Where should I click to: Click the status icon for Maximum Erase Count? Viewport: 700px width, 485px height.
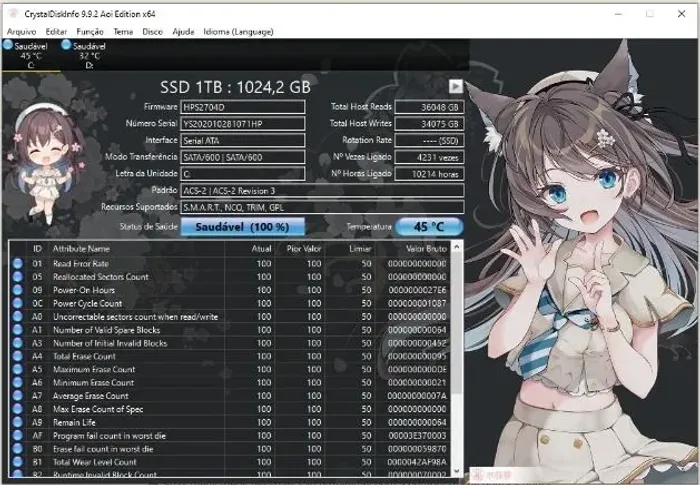tap(17, 369)
